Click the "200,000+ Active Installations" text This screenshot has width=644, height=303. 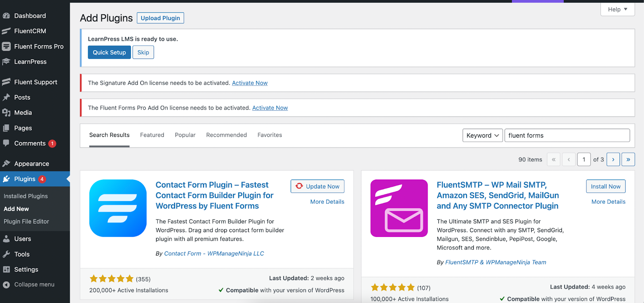(129, 290)
